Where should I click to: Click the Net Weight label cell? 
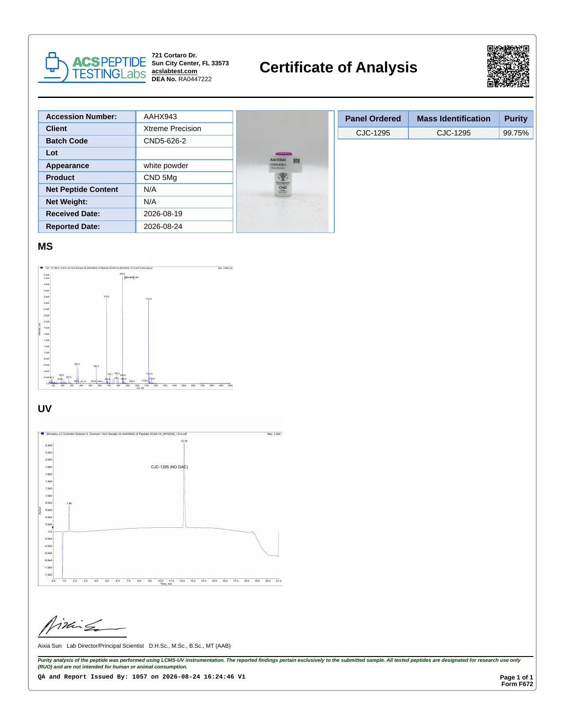click(87, 202)
